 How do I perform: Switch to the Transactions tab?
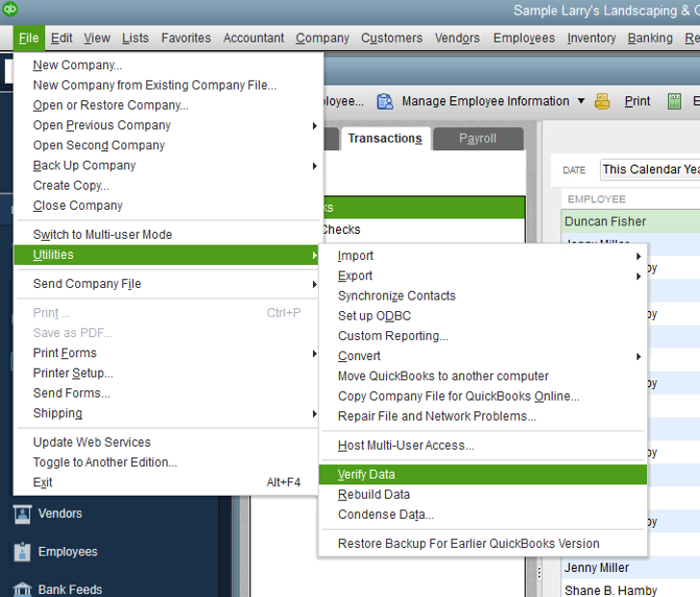tap(385, 139)
